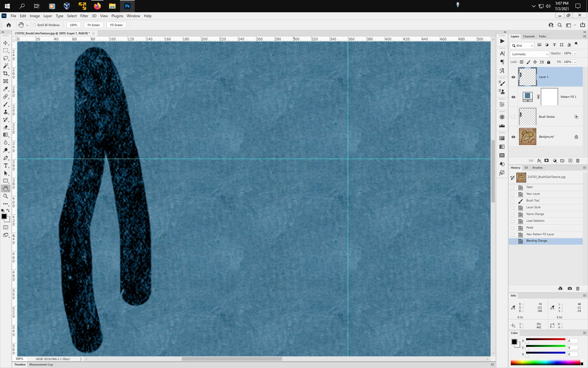
Task: Delete layer using trash icon
Action: (578, 161)
